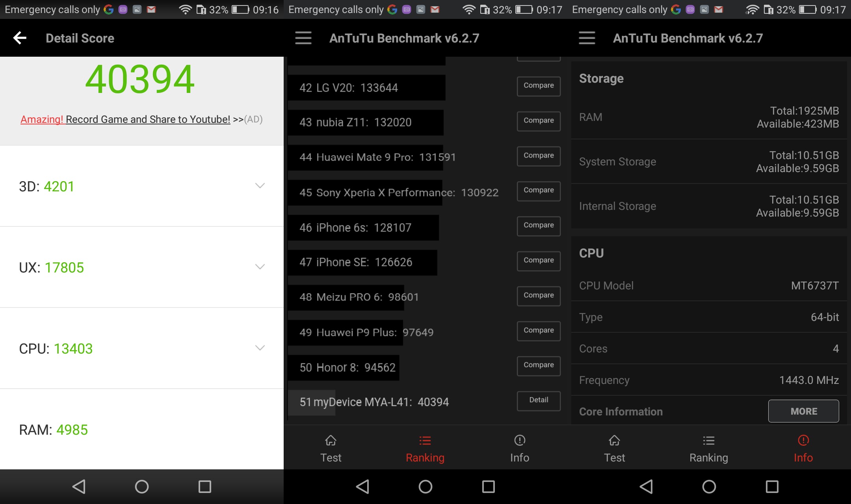Switch to Test tab in Ranking screen
The height and width of the screenshot is (504, 851).
tap(331, 449)
